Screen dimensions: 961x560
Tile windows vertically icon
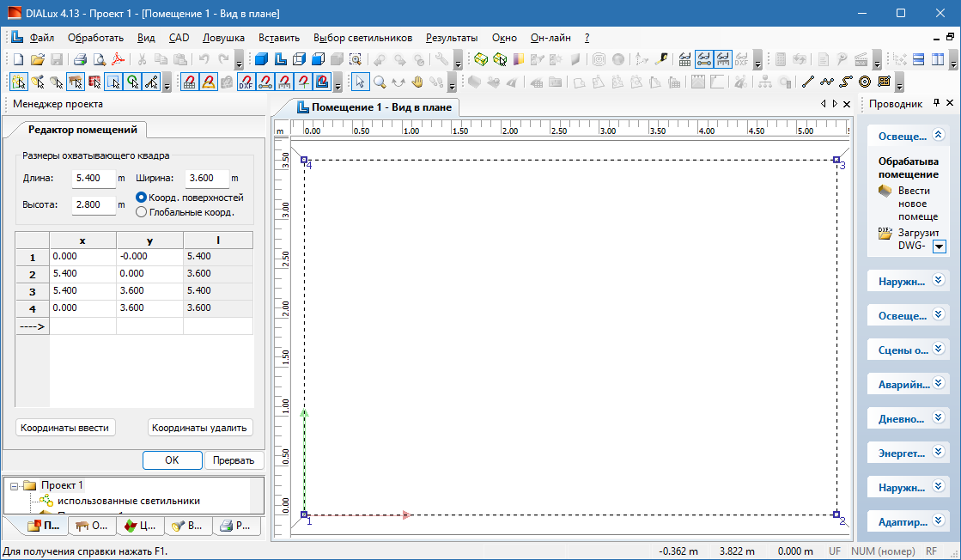(938, 59)
